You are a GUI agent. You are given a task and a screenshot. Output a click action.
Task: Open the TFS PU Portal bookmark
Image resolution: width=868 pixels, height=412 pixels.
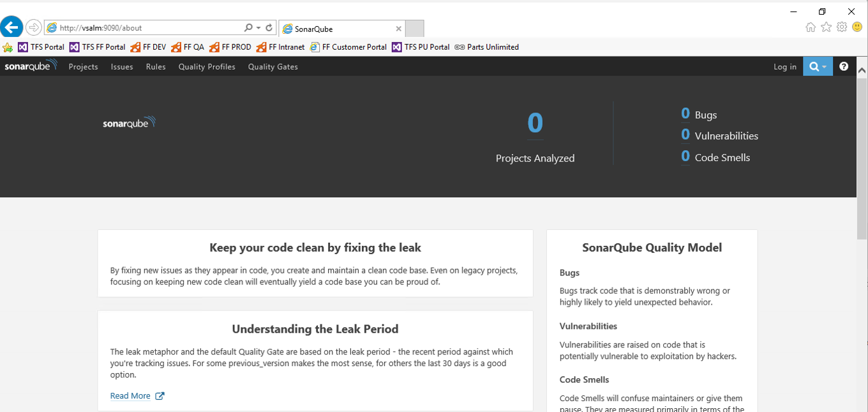coord(421,47)
